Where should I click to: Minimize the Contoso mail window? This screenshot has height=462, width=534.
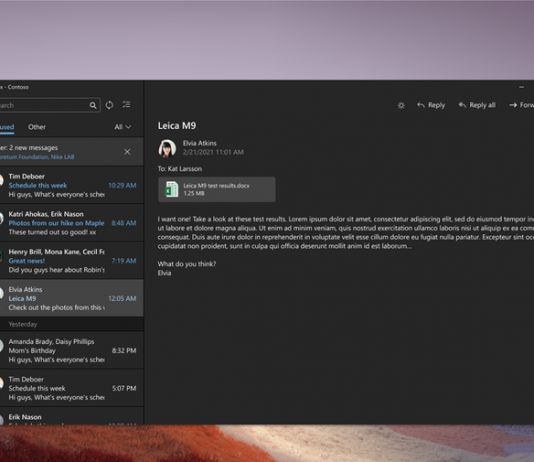521,87
